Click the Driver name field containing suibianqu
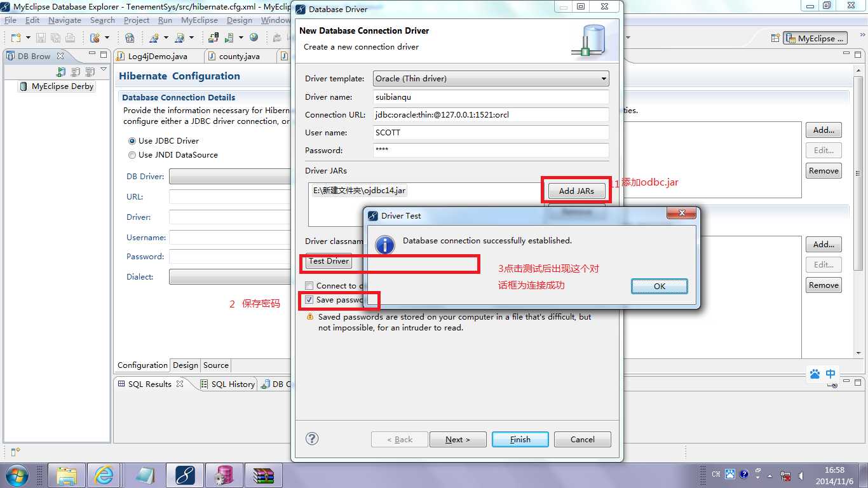Image resolution: width=868 pixels, height=488 pixels. 491,97
